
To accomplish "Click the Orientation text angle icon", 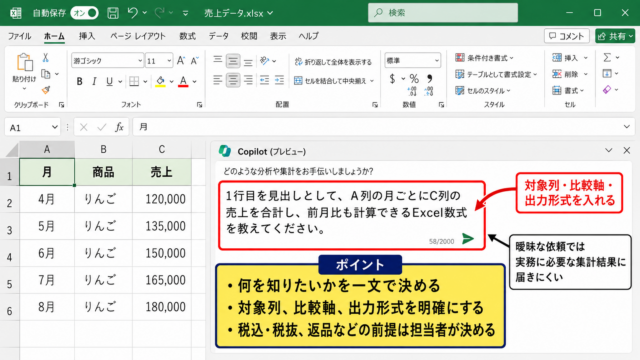I will pos(264,61).
